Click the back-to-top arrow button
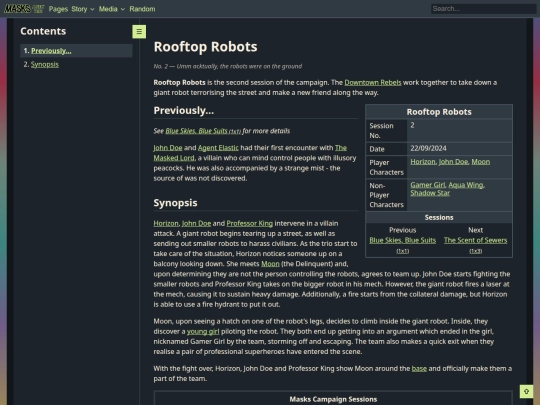Viewport: 540px width, 405px height. coord(526,392)
